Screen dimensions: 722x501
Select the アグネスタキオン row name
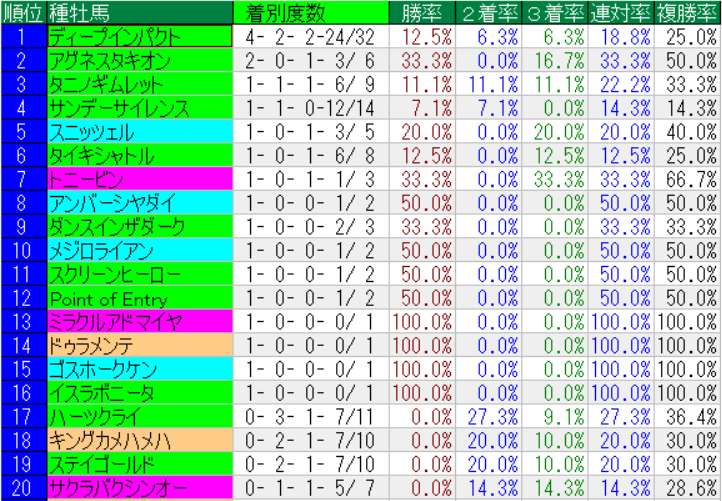tap(140, 60)
